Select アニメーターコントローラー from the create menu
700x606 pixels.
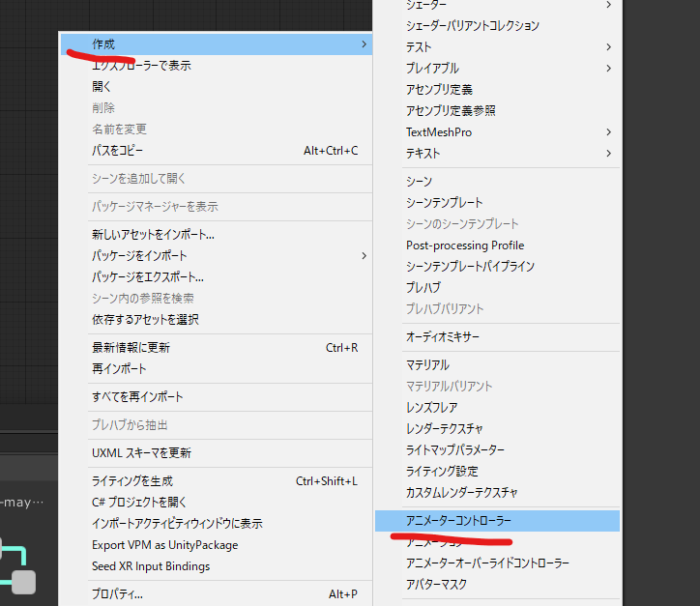coord(459,521)
